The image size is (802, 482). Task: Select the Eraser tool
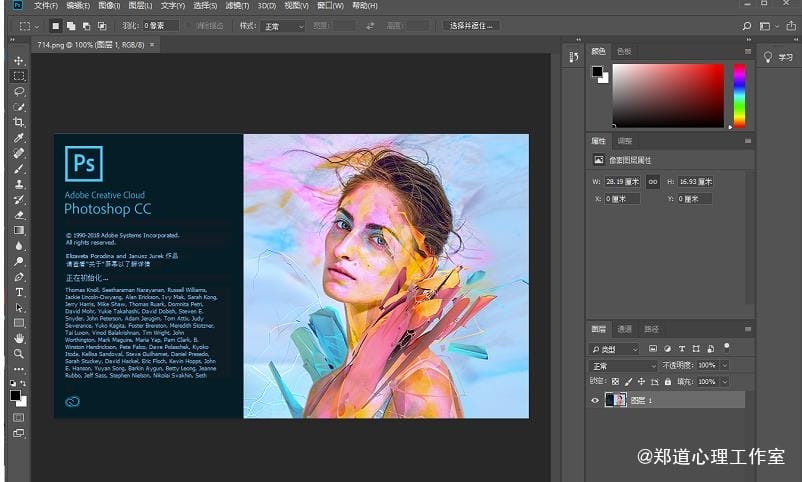point(19,215)
